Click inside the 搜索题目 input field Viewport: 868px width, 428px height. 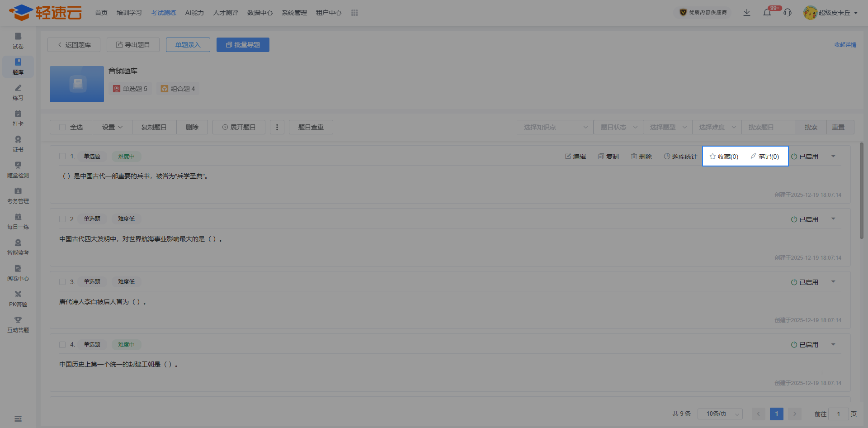click(x=769, y=127)
